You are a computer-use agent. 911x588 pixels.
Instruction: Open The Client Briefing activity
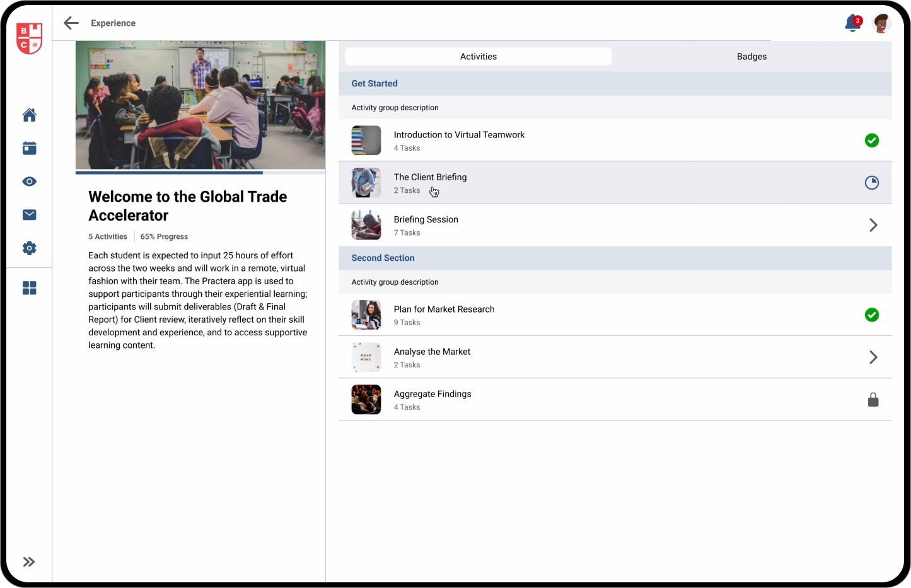tap(615, 183)
